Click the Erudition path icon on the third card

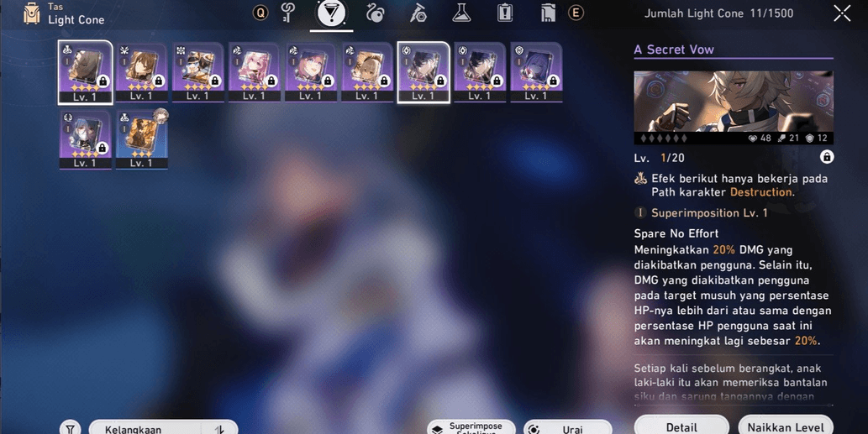(181, 50)
